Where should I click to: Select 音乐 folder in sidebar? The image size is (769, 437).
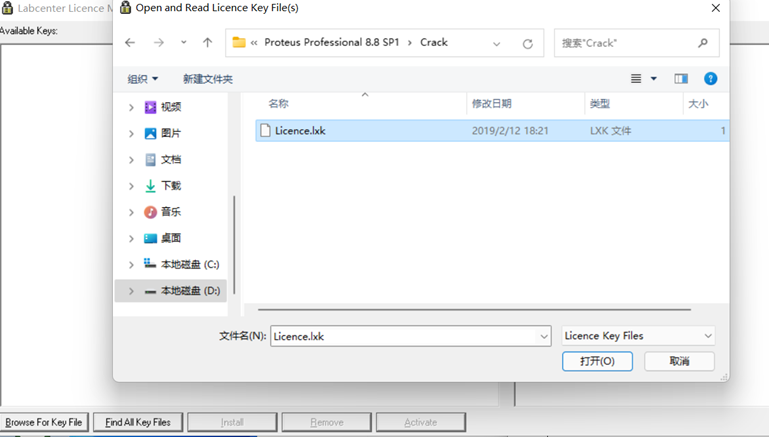171,212
